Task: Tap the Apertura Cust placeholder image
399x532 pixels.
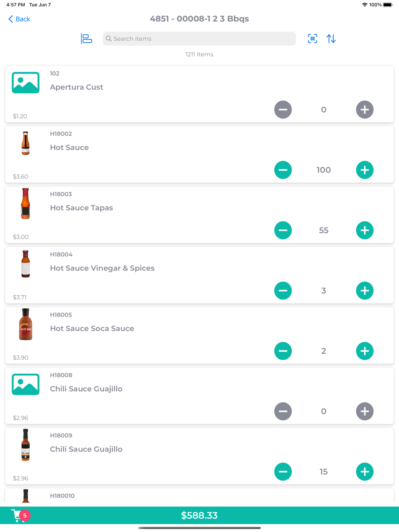Action: click(26, 83)
